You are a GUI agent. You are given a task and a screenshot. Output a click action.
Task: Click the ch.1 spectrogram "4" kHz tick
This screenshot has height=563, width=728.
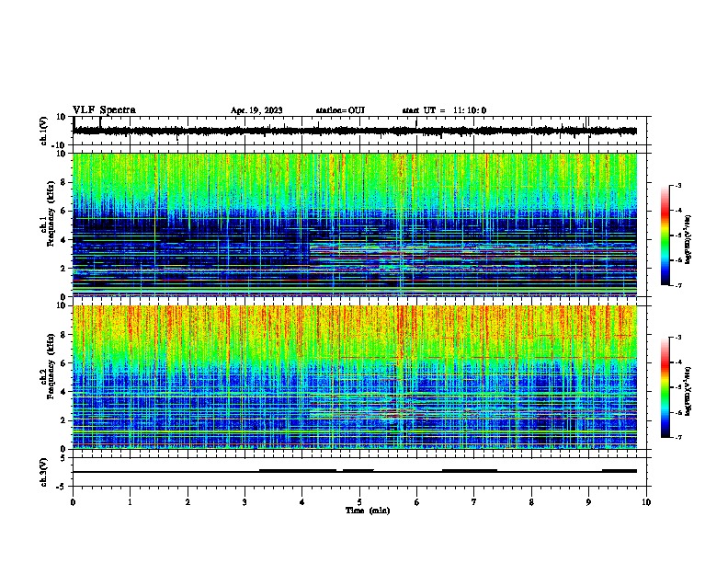[63, 240]
